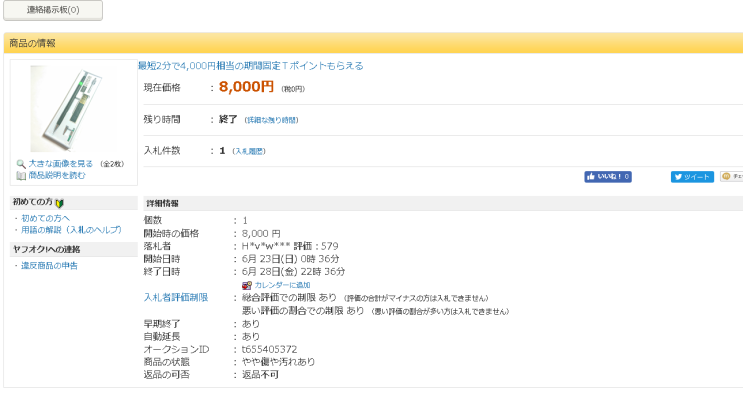Screen dimensions: 743x397
Task: Click the current price 8,000円
Action: [246, 87]
